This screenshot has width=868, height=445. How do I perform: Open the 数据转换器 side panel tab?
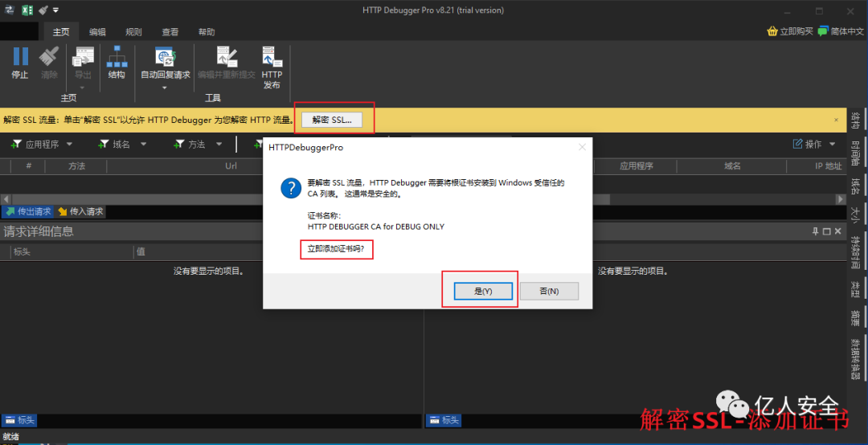855,358
